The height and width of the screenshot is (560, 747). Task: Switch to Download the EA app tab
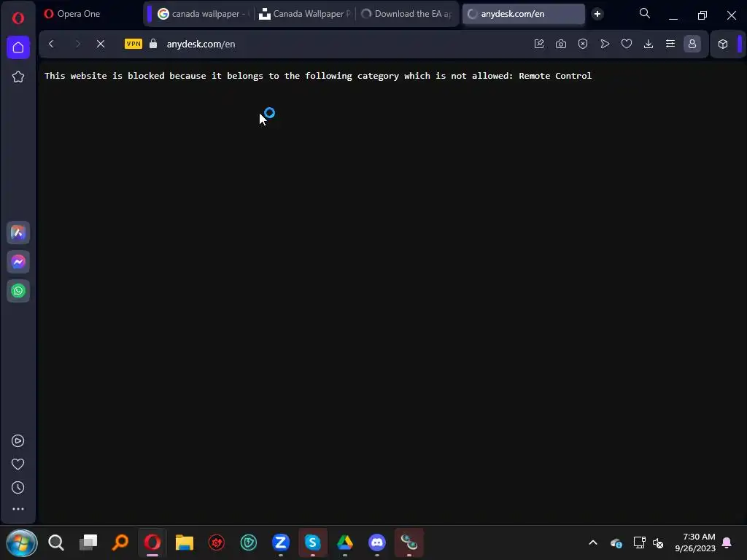(x=407, y=14)
